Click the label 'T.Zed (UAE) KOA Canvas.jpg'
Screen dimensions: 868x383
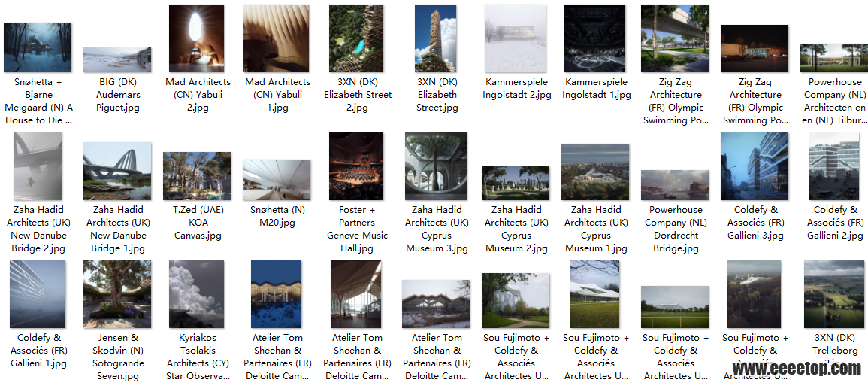pyautogui.click(x=197, y=222)
